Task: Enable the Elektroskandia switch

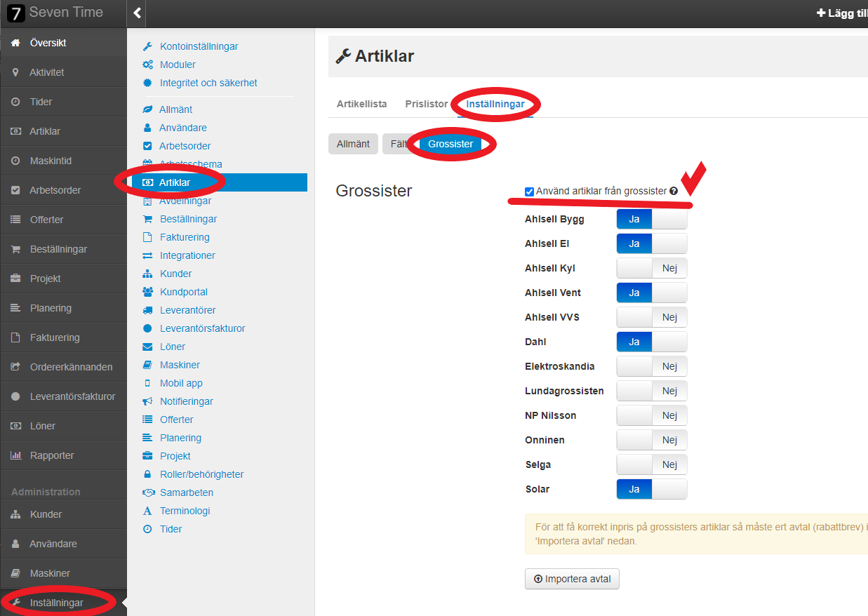Action: point(652,366)
